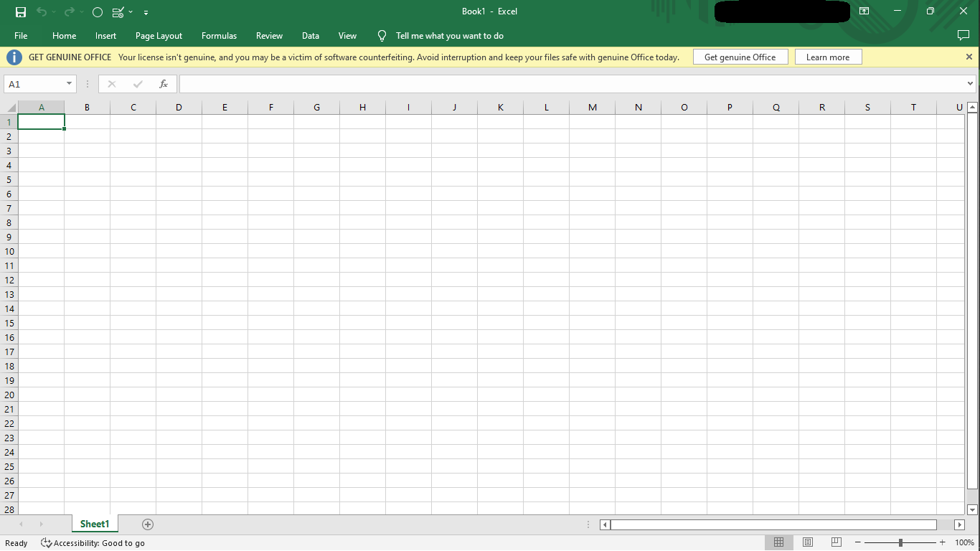Viewport: 980px width, 551px height.
Task: Click vertical scrollbar up arrow
Action: click(x=973, y=108)
